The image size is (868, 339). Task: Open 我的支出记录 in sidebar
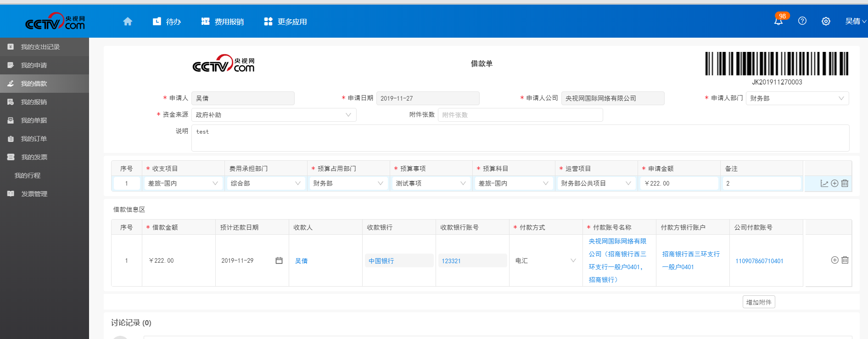click(x=45, y=47)
